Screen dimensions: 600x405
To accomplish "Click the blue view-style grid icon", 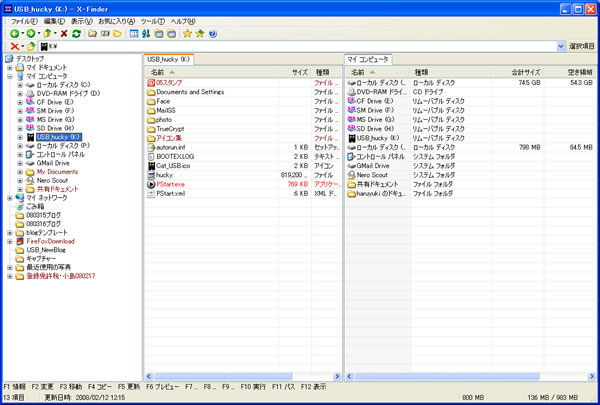I will click(x=134, y=34).
